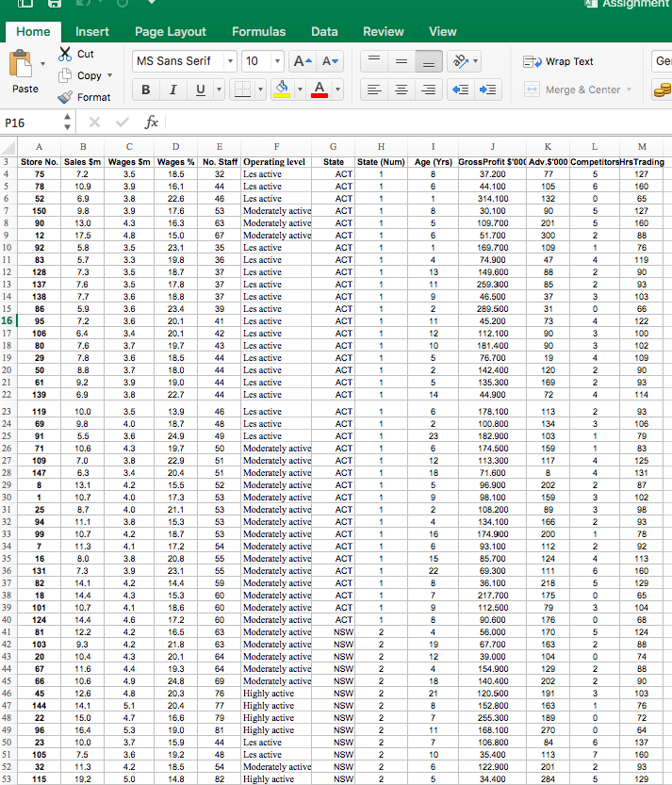This screenshot has width=672, height=785.
Task: Open the Copy options dropdown arrow
Action: click(x=109, y=75)
